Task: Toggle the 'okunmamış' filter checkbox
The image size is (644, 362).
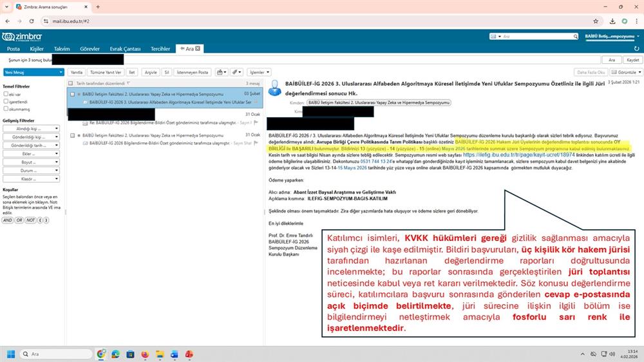Action: click(x=6, y=109)
